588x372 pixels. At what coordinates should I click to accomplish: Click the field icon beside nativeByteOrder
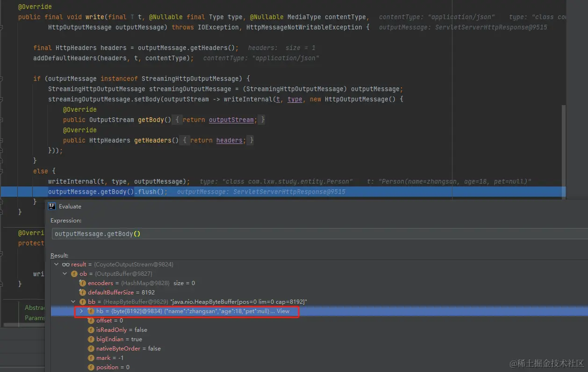pos(91,349)
